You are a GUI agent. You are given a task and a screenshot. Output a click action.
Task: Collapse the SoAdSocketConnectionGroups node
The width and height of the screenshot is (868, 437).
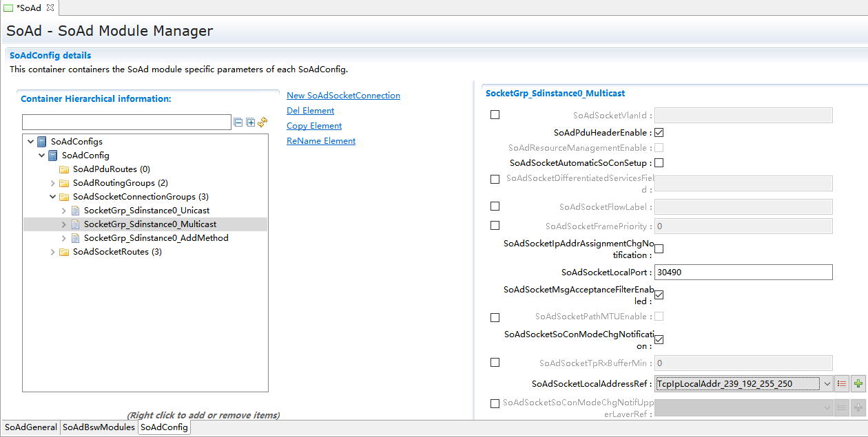(53, 197)
